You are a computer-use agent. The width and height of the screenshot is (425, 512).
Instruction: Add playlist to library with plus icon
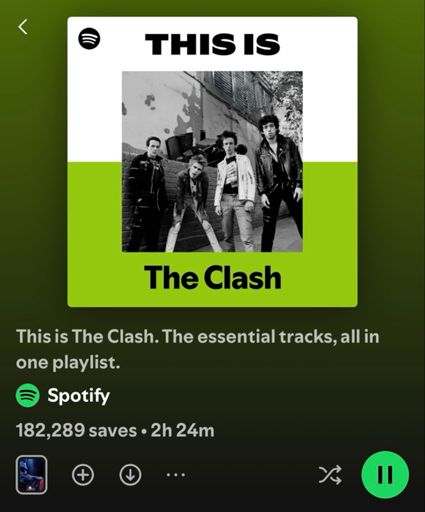(x=83, y=475)
